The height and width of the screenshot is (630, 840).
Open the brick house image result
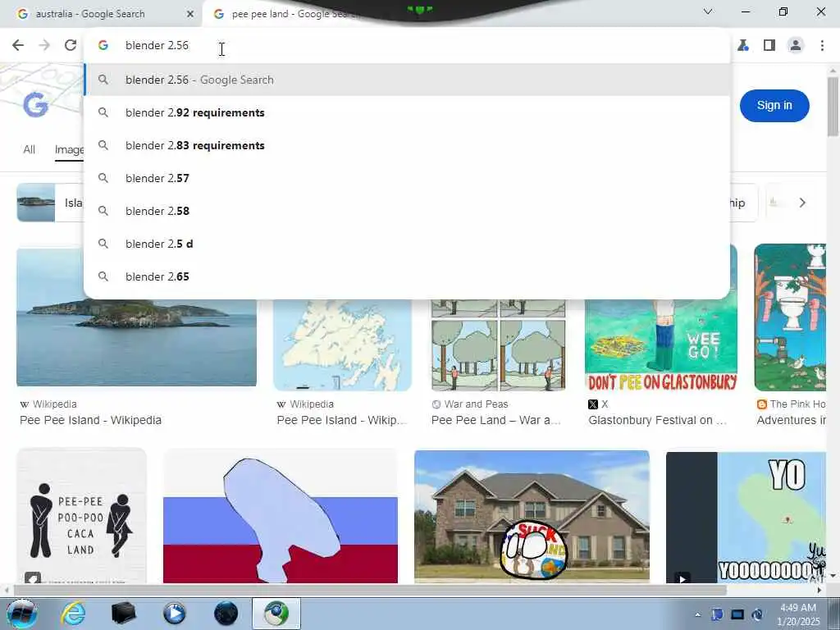532,517
